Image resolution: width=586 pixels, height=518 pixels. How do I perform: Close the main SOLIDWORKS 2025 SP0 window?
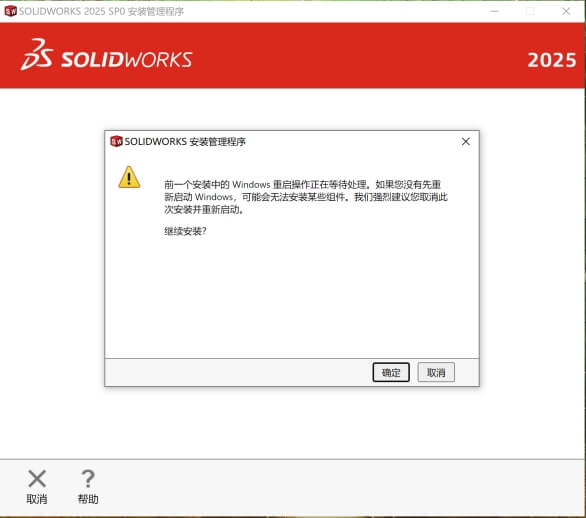(x=566, y=11)
